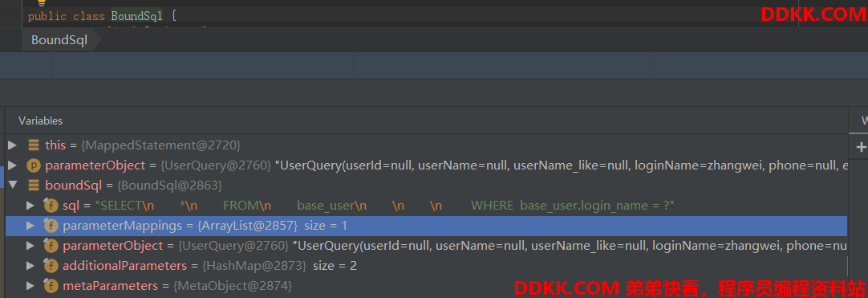868x298 pixels.
Task: Click the 'public class BoundSql' code line
Action: [102, 17]
